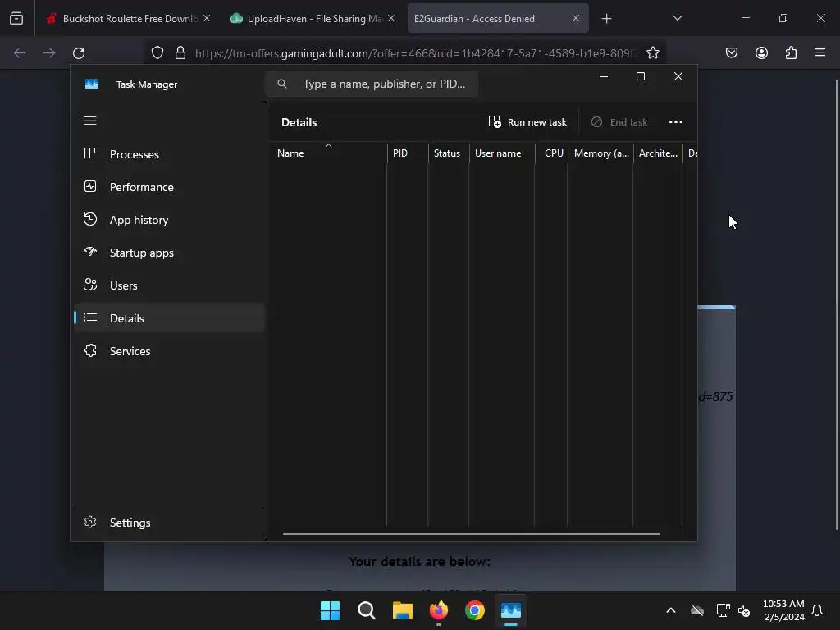Open the Windows Start menu

[x=330, y=610]
